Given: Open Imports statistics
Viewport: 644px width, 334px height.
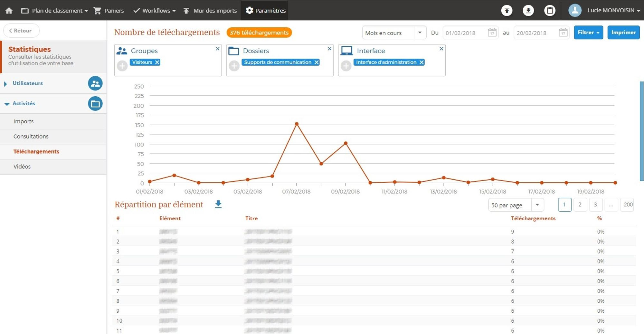Looking at the screenshot, I should 53,121.
